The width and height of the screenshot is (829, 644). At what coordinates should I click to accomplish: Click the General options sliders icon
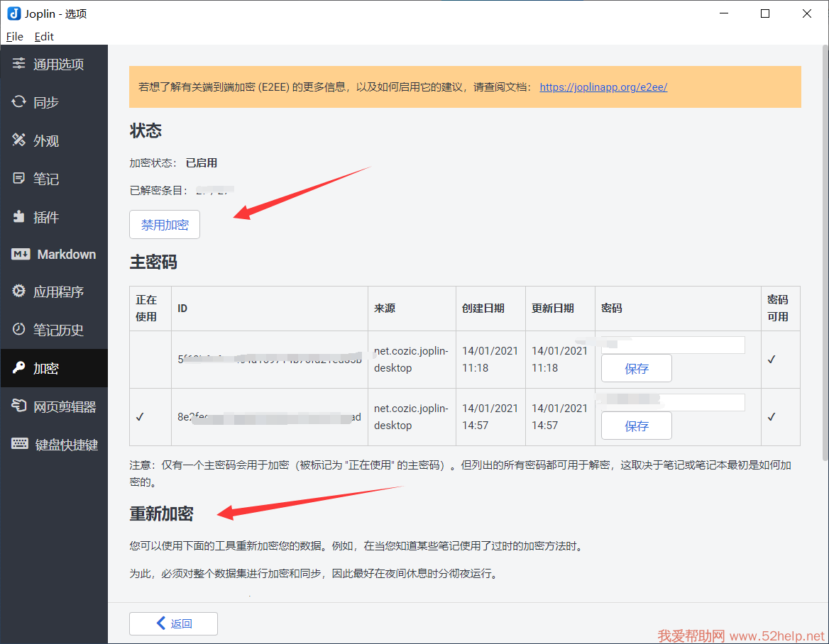[x=19, y=64]
